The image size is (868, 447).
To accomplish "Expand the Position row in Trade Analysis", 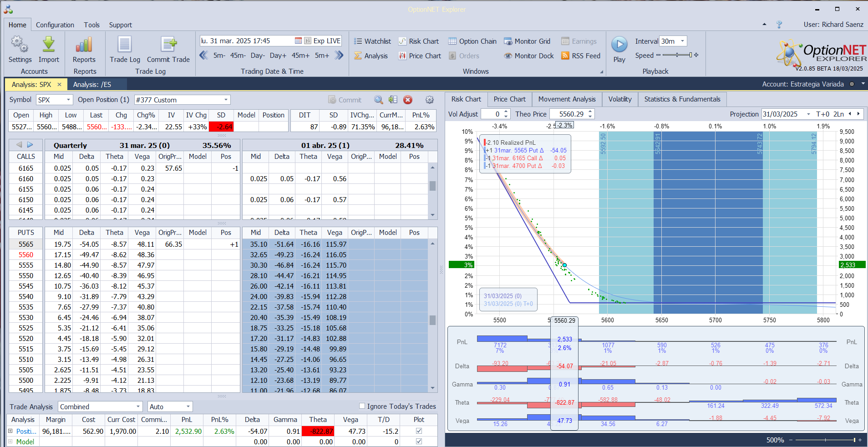I will tap(10, 431).
